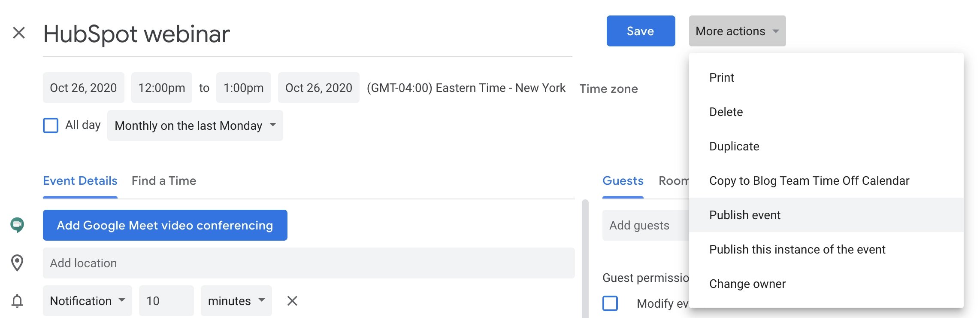Toggle the Modify event guest permission checkbox

(610, 303)
